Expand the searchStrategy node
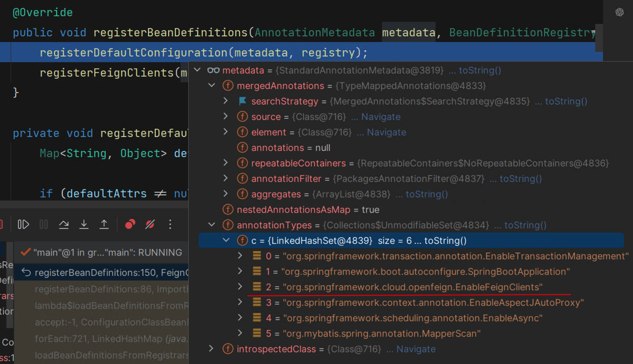The width and height of the screenshot is (633, 364). pos(226,101)
